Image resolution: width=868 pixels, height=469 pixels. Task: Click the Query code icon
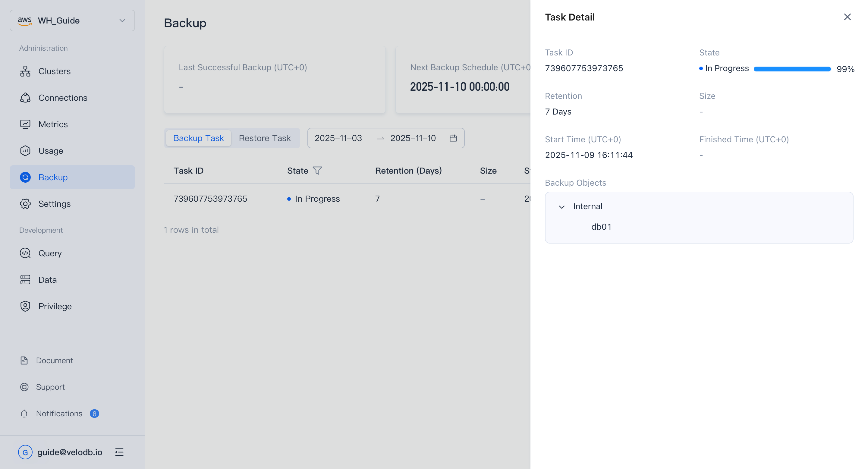pos(25,253)
